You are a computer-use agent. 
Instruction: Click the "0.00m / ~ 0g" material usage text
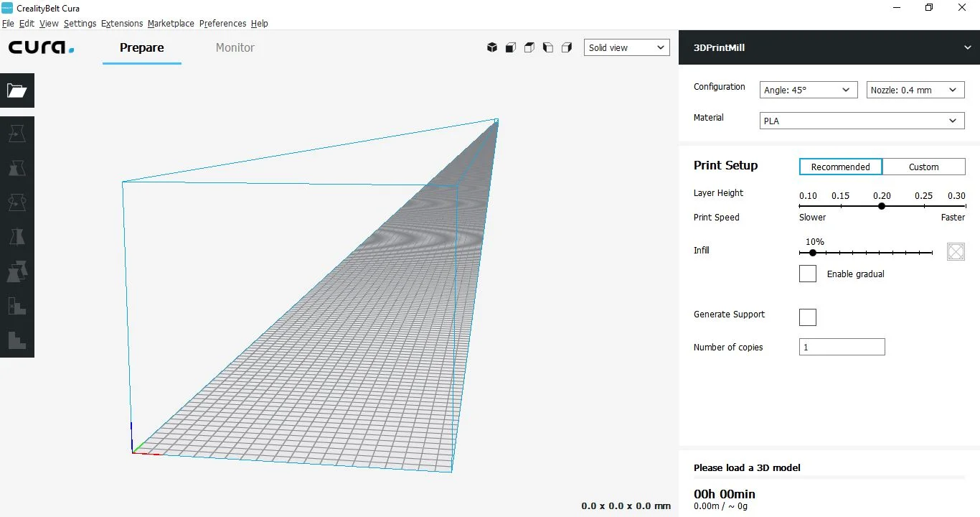[x=720, y=506]
